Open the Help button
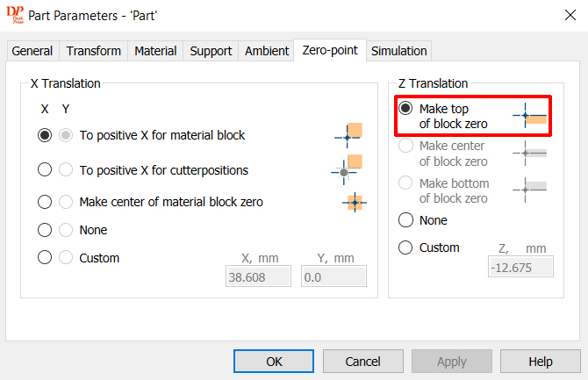Screen dimensions: 588x380 [x=541, y=362]
